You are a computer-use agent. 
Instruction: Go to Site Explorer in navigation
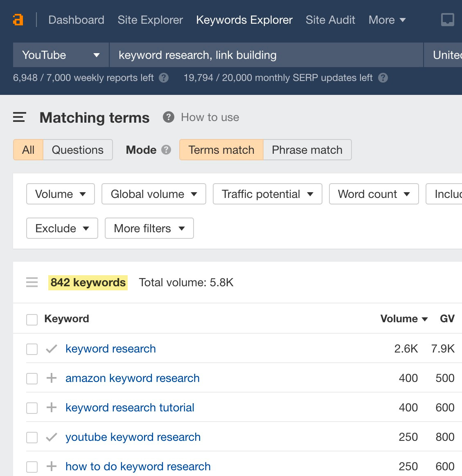(150, 20)
